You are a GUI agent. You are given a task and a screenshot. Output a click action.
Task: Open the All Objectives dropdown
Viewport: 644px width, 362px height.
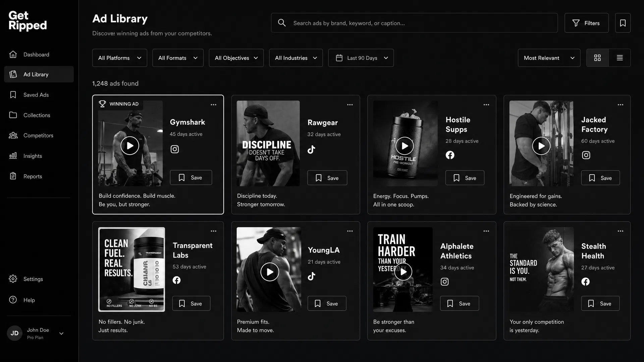coord(236,58)
